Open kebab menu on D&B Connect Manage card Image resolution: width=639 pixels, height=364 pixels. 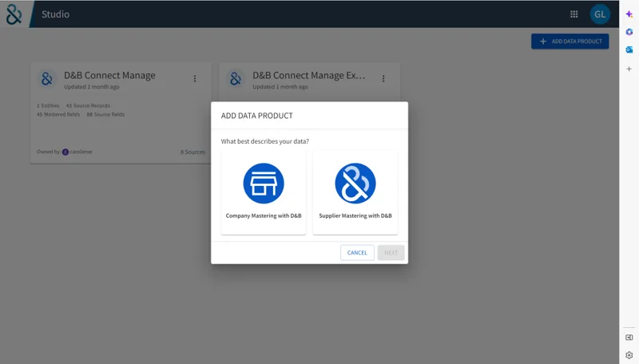click(195, 78)
